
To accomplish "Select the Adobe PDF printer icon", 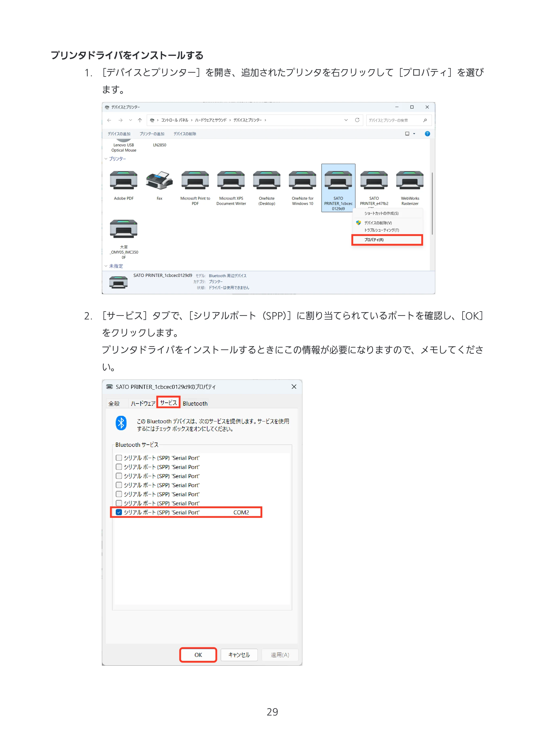I will (124, 180).
